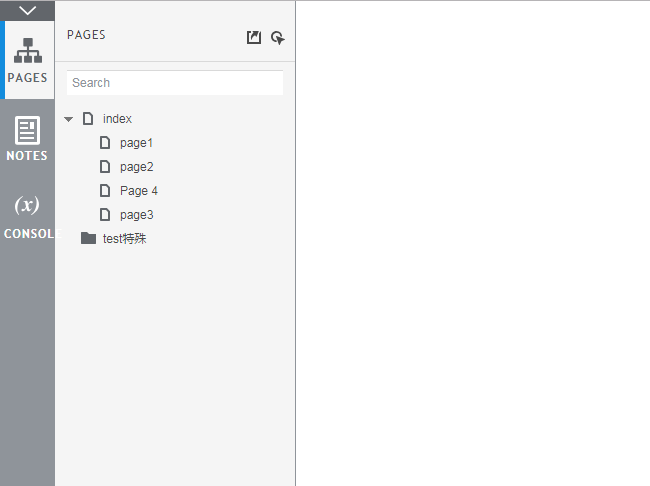
Task: Collapse the index tree node arrow
Action: (x=69, y=119)
